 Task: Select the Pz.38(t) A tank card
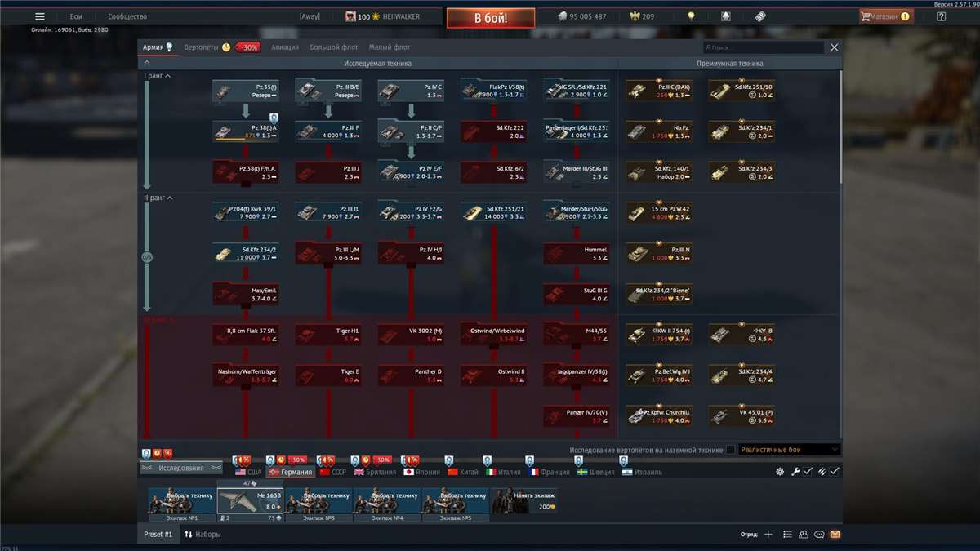pyautogui.click(x=246, y=131)
